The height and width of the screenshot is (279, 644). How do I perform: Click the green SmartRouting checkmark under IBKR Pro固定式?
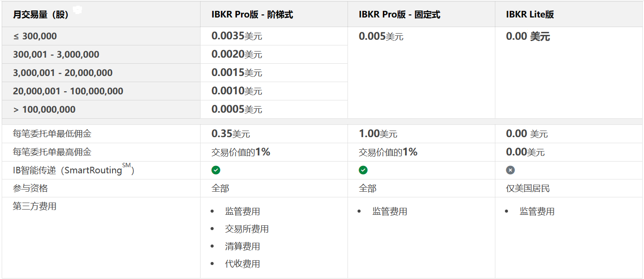(363, 170)
